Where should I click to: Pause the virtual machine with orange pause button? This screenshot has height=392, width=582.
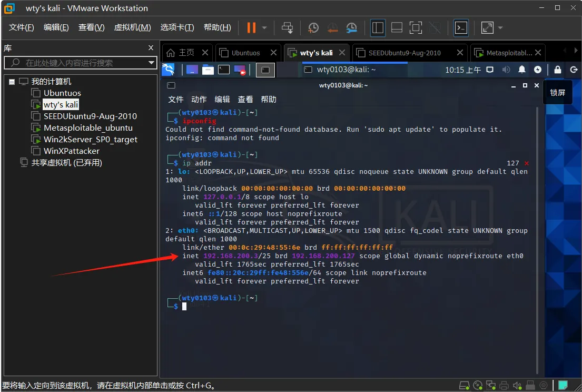[251, 27]
